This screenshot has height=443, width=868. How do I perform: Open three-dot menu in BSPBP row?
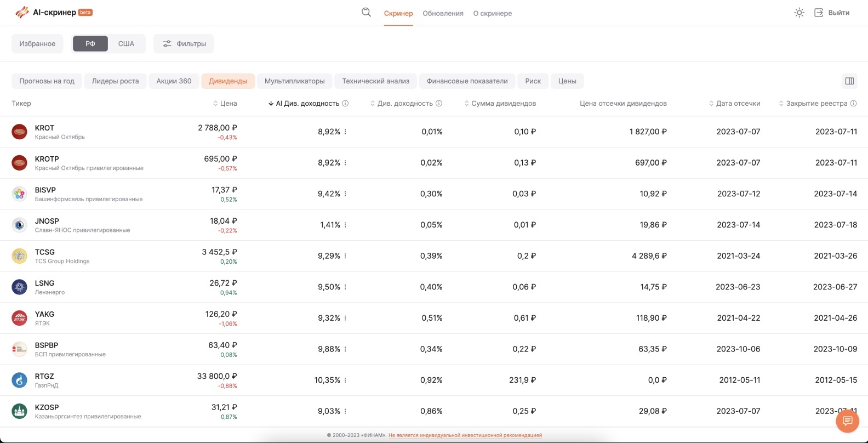coord(345,349)
